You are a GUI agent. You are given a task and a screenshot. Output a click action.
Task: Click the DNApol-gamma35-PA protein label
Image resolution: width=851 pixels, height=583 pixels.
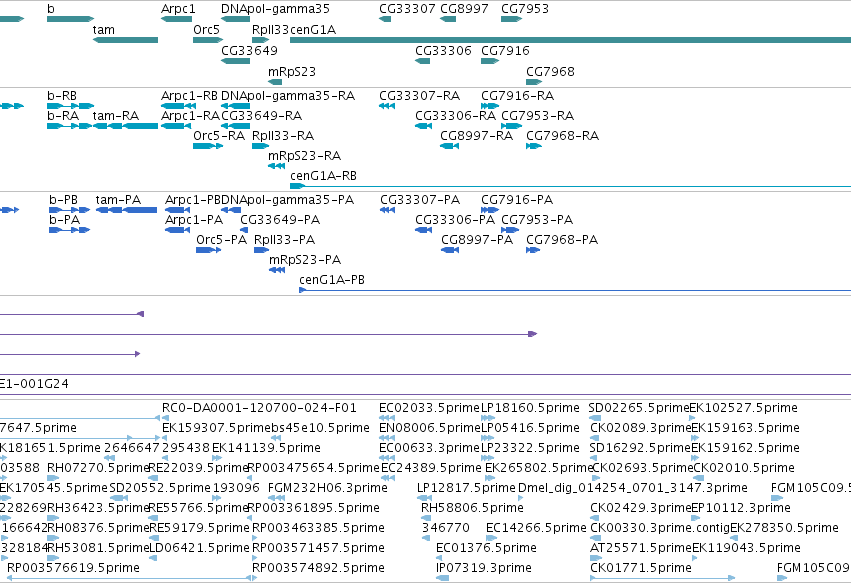(x=288, y=200)
